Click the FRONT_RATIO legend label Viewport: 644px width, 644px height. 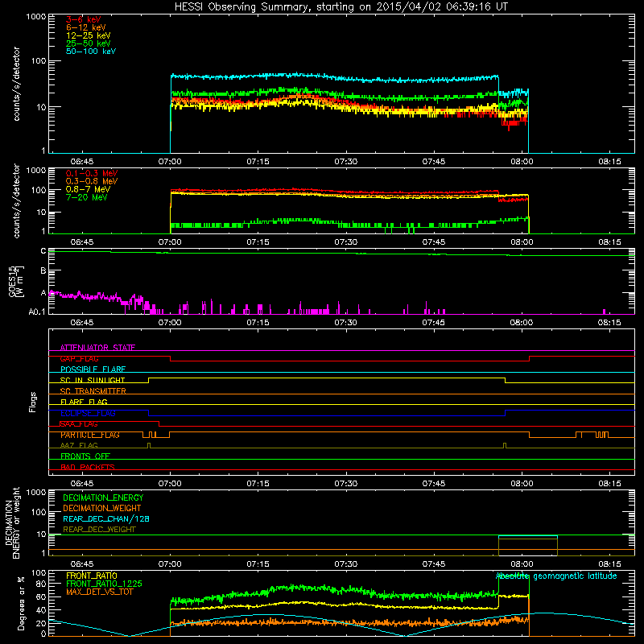coord(92,576)
